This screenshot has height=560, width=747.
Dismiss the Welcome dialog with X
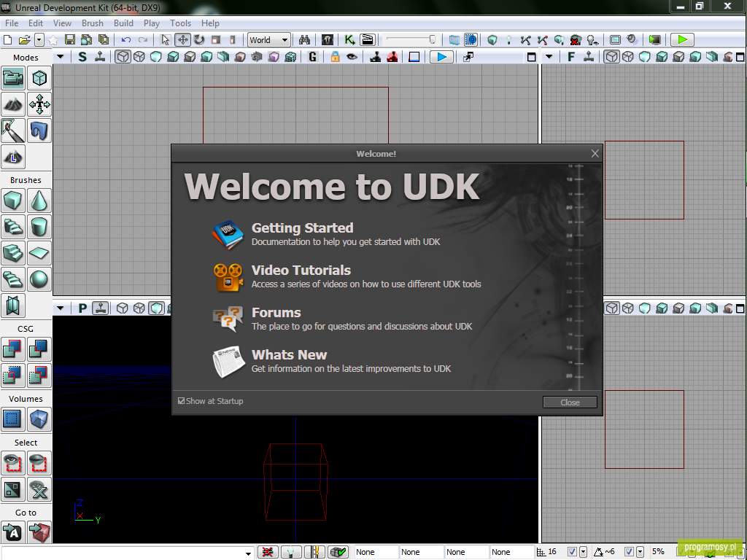click(595, 153)
